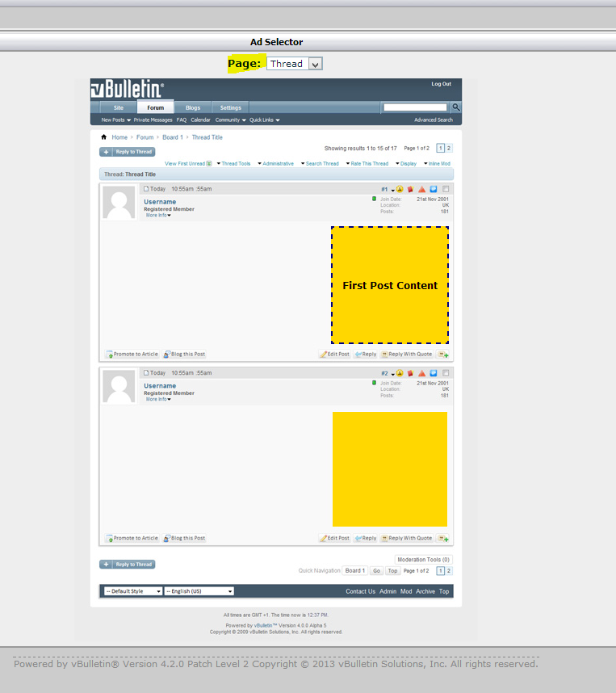The image size is (616, 693).
Task: Tick the inline mod checkbox on post #1
Action: click(x=446, y=189)
